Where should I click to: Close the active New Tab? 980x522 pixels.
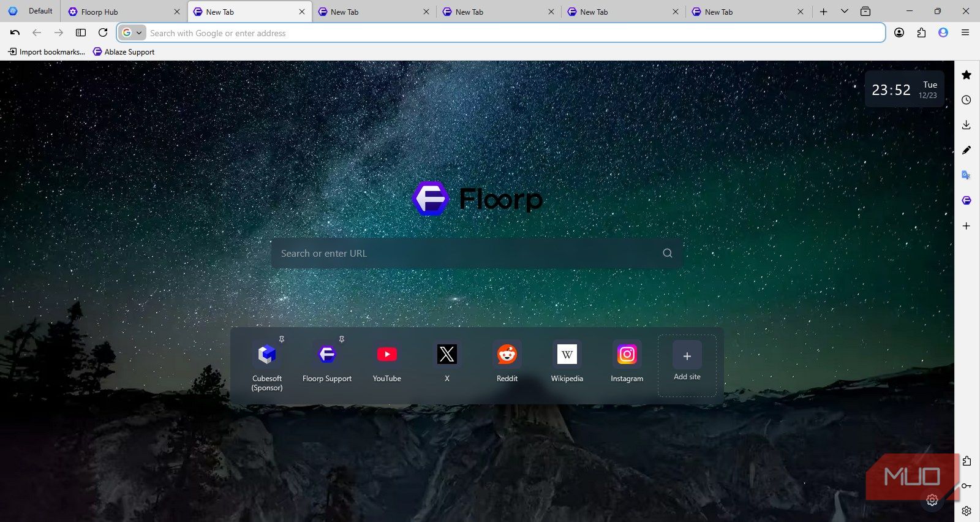(302, 12)
